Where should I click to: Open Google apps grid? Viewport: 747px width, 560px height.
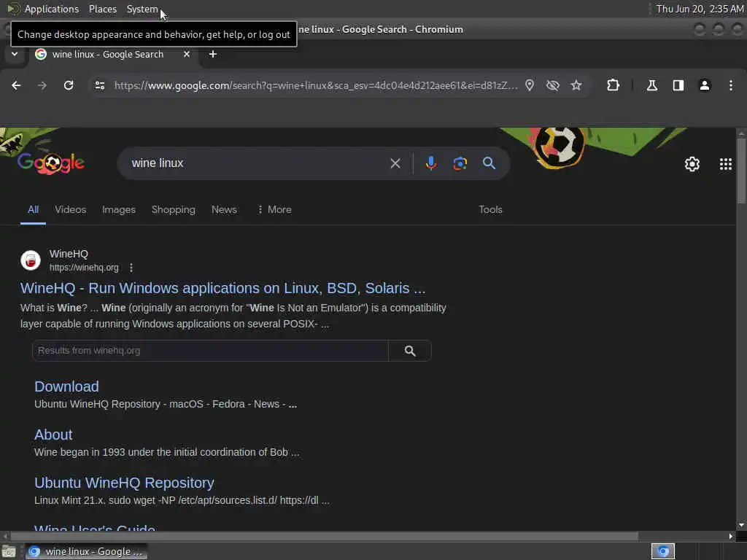(726, 164)
